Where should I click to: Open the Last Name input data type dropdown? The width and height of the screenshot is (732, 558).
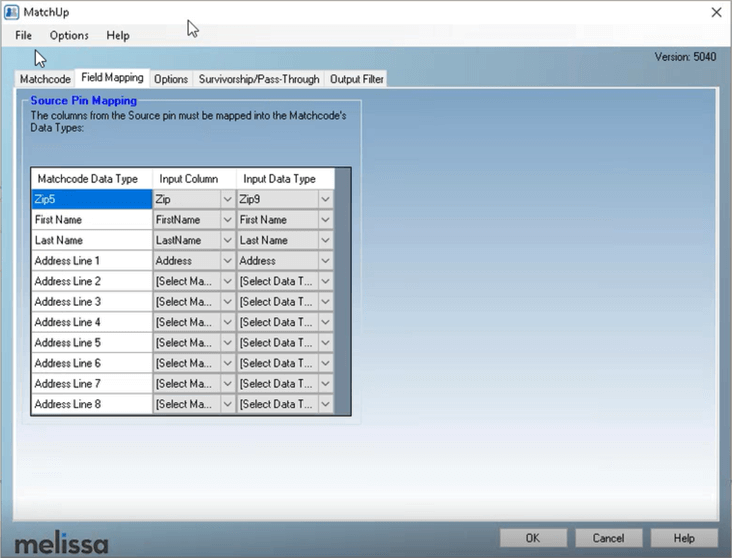325,240
